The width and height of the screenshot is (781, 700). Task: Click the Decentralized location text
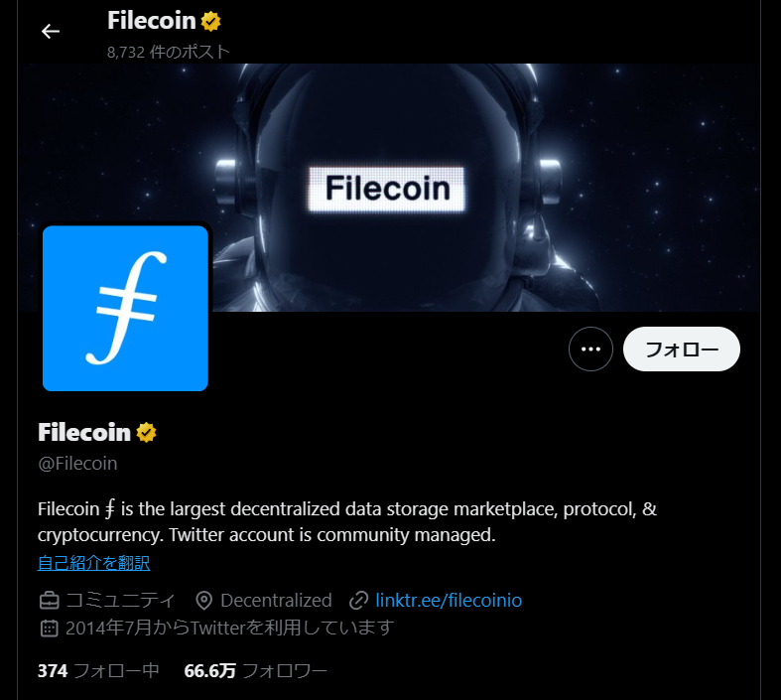[x=276, y=601]
